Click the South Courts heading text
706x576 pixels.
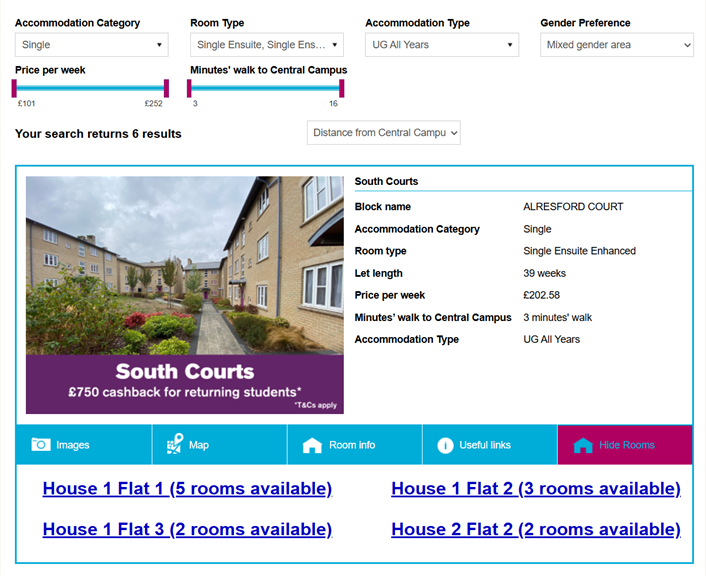pos(386,181)
